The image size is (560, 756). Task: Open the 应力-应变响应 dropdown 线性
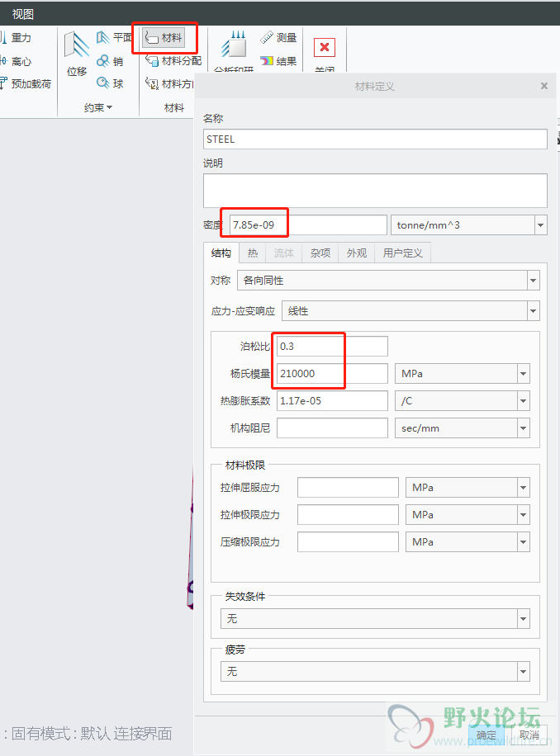pyautogui.click(x=411, y=311)
